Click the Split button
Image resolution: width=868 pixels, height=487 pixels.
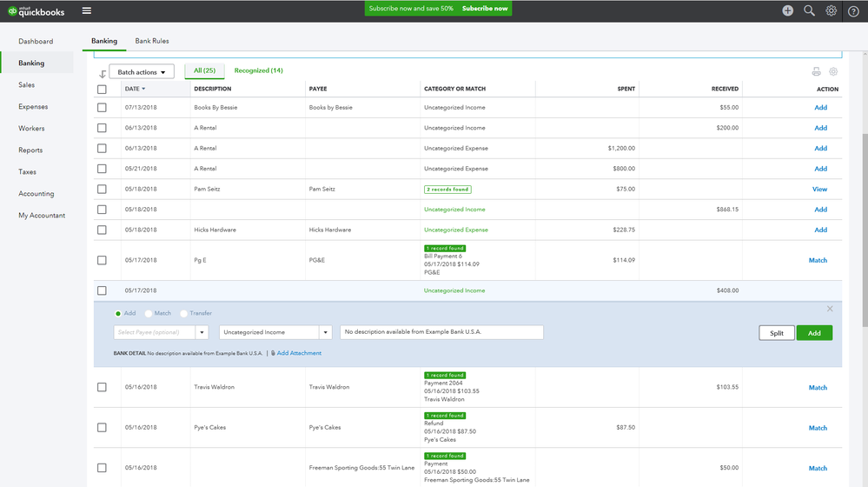tap(776, 333)
